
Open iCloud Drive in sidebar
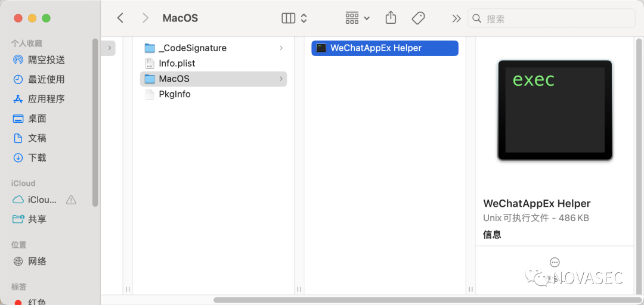click(x=42, y=200)
